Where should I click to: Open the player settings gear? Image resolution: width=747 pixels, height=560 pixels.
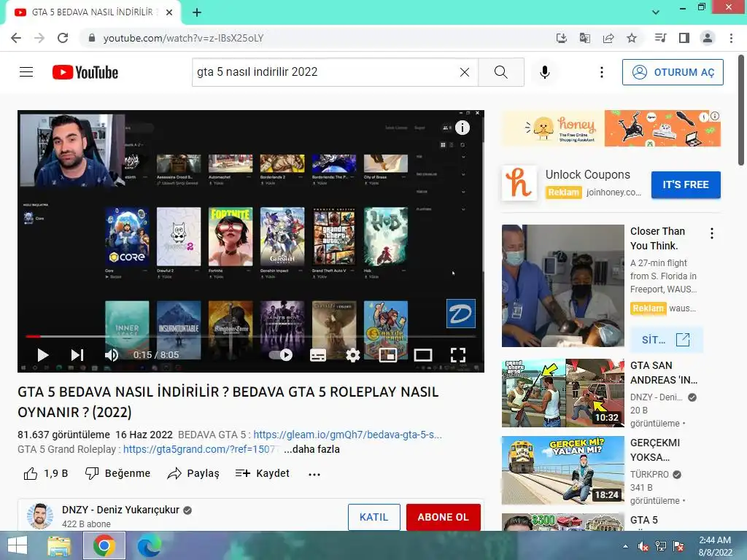352,355
